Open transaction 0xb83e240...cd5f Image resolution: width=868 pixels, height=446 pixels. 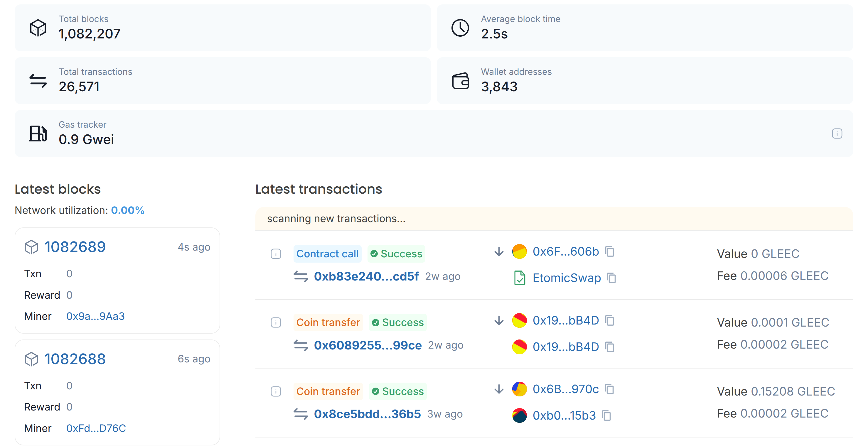pos(366,276)
